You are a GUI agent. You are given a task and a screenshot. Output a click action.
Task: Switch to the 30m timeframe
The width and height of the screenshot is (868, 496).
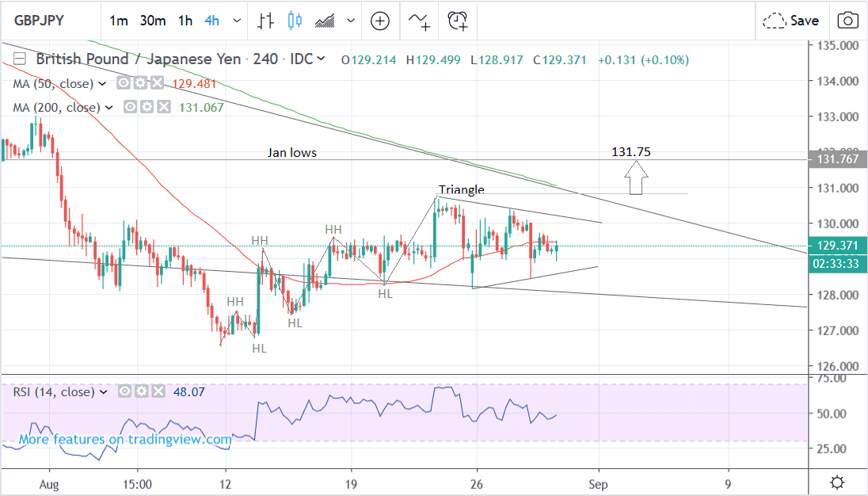pyautogui.click(x=152, y=21)
